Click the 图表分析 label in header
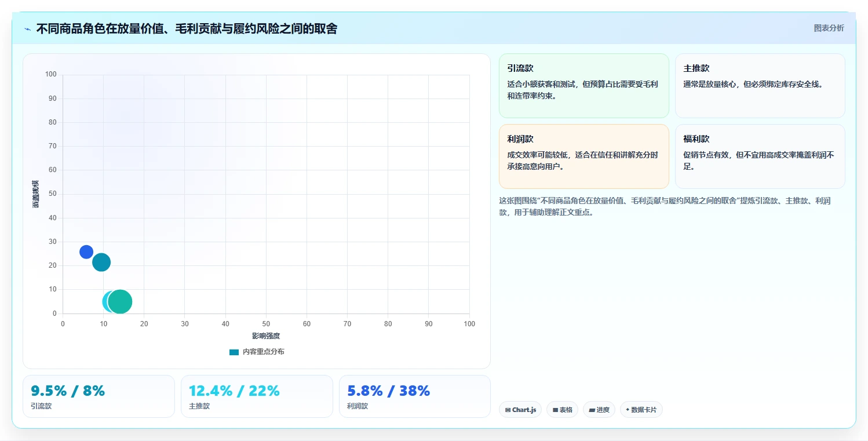Viewport: 868px width, 441px height. [829, 28]
